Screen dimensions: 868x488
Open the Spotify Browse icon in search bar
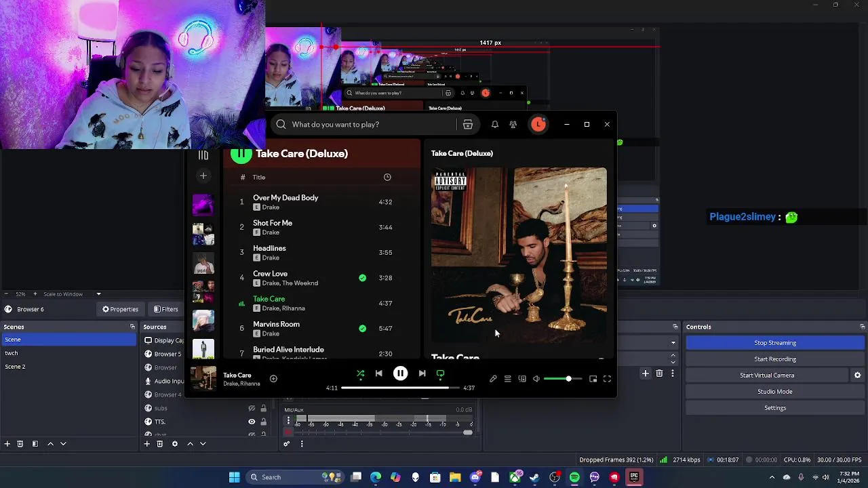(467, 125)
